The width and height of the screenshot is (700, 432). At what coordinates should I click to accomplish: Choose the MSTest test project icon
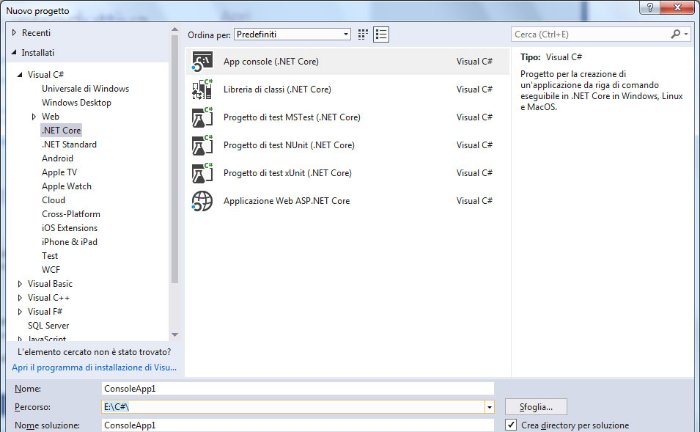[202, 117]
